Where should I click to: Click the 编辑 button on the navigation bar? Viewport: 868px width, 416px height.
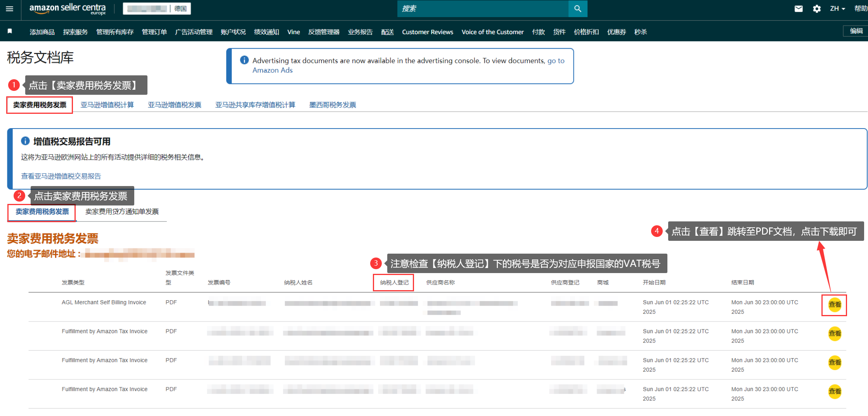point(856,31)
